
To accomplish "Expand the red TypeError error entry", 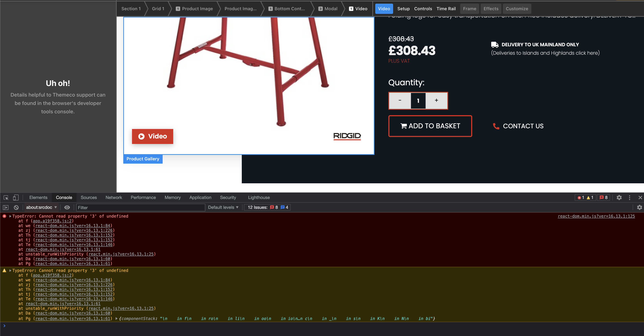I will [x=10, y=216].
